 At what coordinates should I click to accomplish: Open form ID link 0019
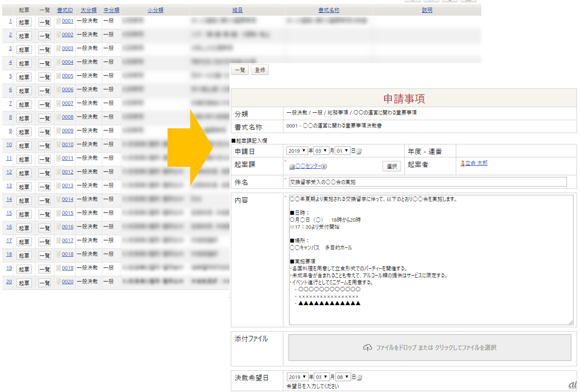[x=68, y=268]
